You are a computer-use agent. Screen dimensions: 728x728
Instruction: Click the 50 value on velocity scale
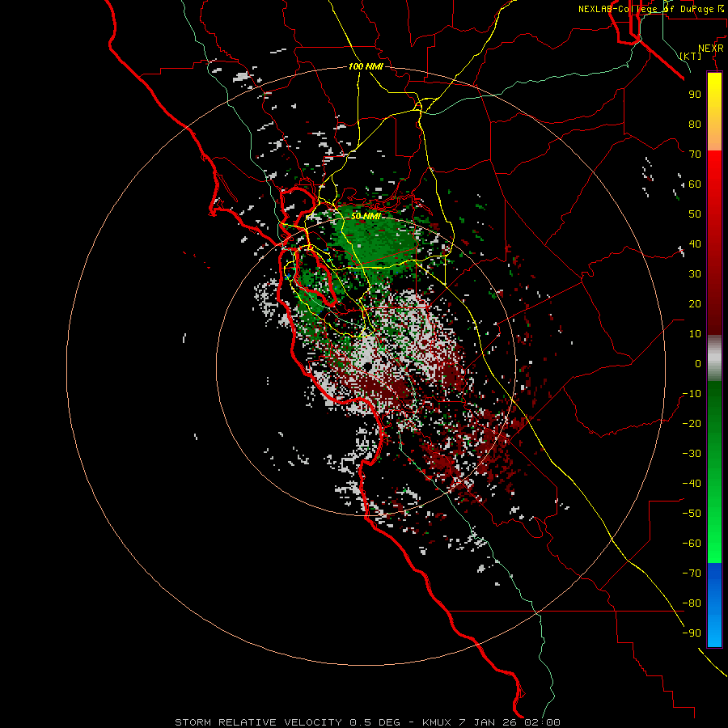click(x=695, y=214)
